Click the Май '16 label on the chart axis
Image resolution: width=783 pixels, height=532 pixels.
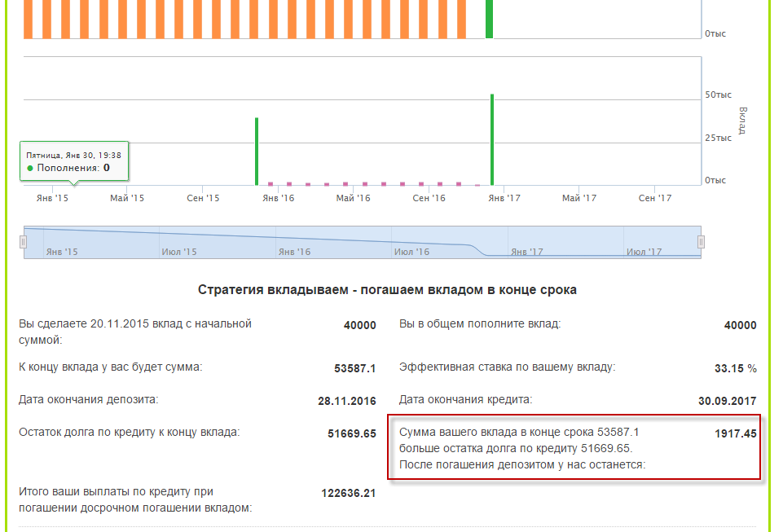point(353,198)
